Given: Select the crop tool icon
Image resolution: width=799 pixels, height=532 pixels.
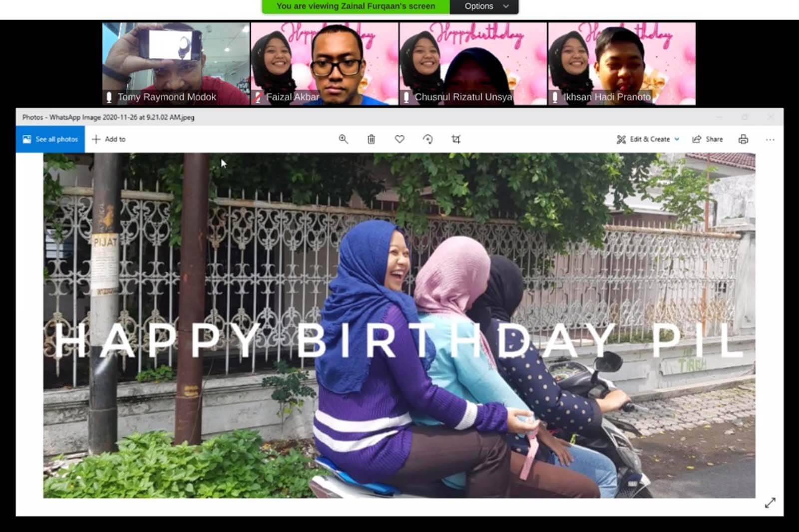Looking at the screenshot, I should click(456, 139).
